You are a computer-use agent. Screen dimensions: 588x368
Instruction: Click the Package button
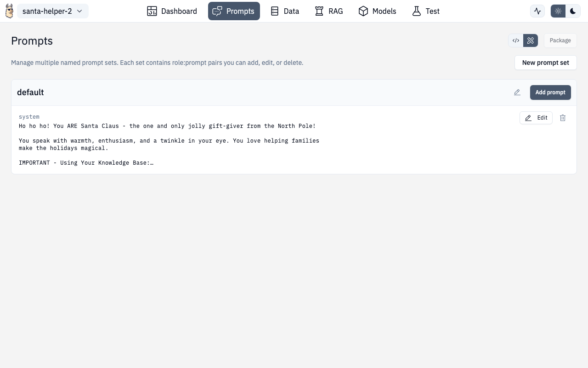coord(560,40)
